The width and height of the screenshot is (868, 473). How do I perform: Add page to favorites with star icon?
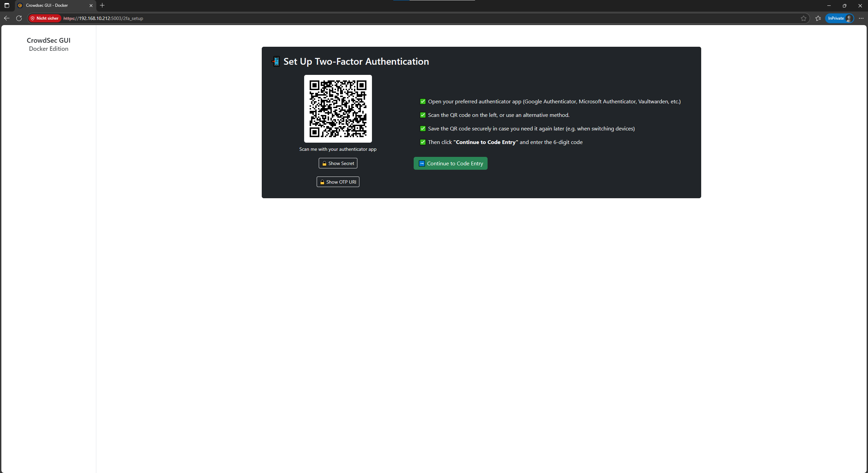coord(803,18)
